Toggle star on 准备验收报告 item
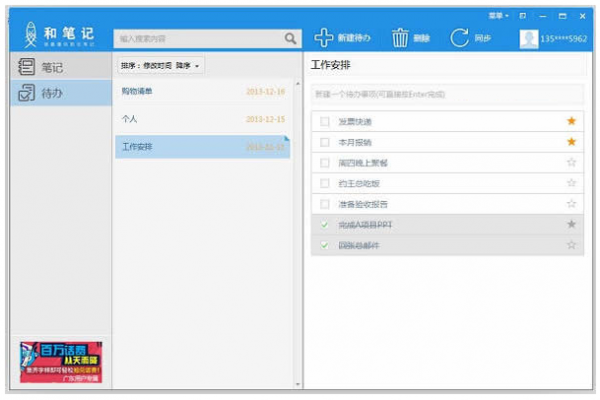Image resolution: width=600 pixels, height=400 pixels. 571,204
